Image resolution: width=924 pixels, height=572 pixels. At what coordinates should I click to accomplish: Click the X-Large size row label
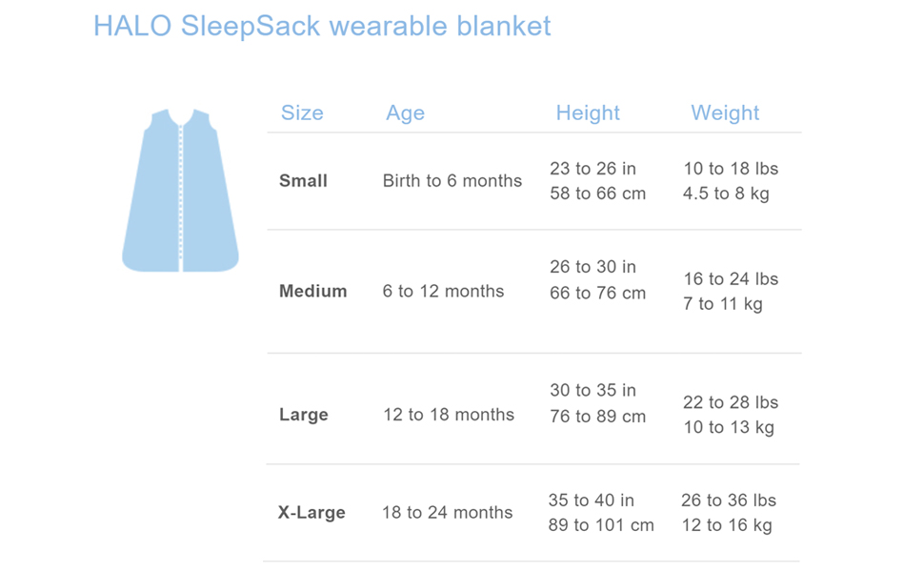point(311,513)
